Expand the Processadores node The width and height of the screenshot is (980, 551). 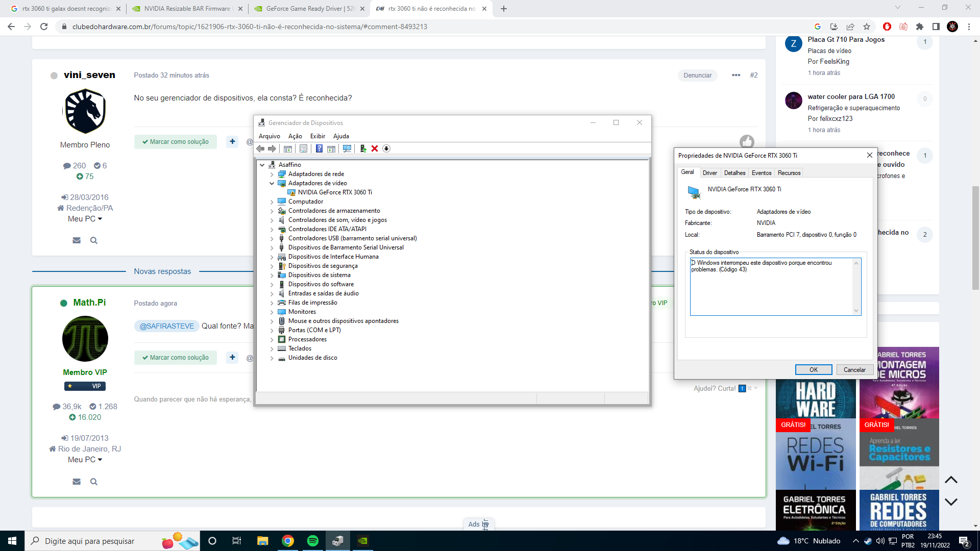(x=272, y=339)
